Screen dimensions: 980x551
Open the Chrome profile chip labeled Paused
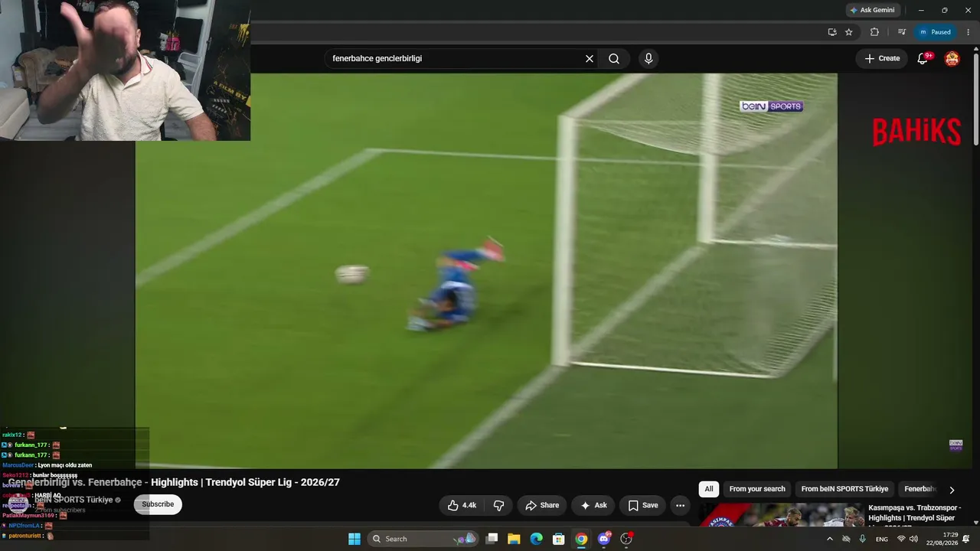pos(935,32)
